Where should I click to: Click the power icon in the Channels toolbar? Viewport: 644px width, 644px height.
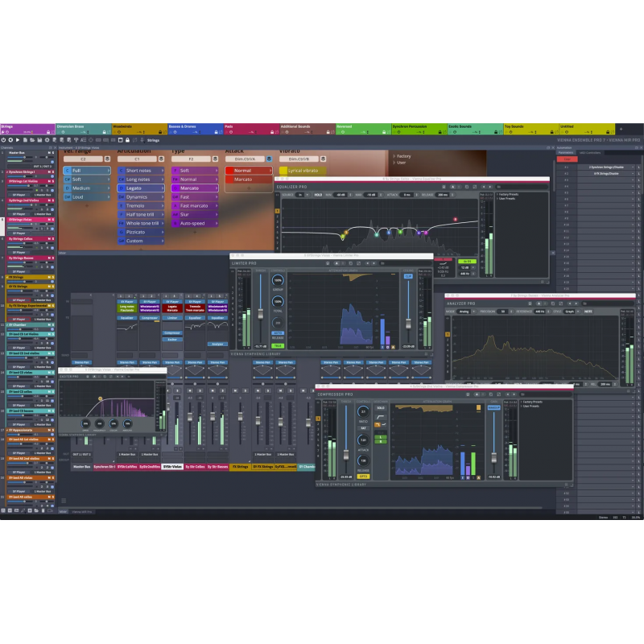click(3, 140)
